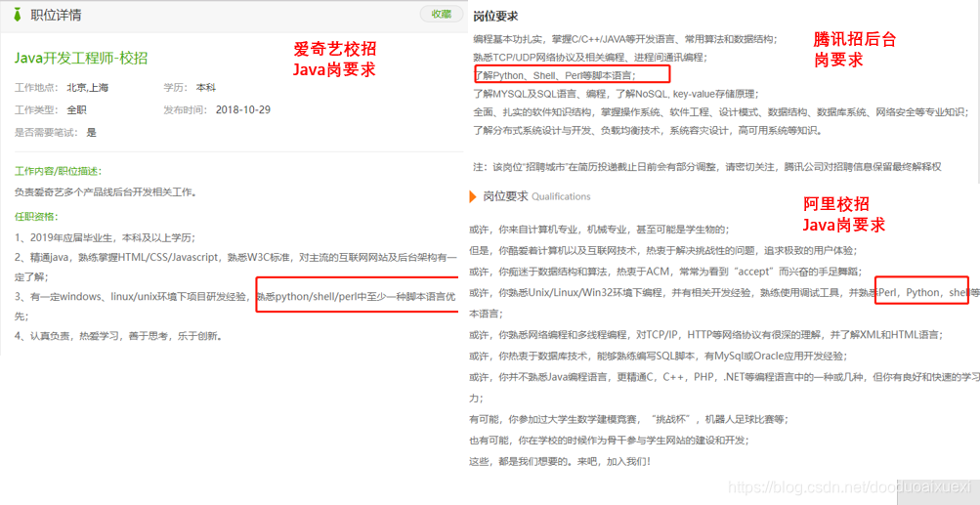Select the line 也有可能，你在学校的时候作为骨干
The height and width of the screenshot is (505, 980).
[609, 440]
